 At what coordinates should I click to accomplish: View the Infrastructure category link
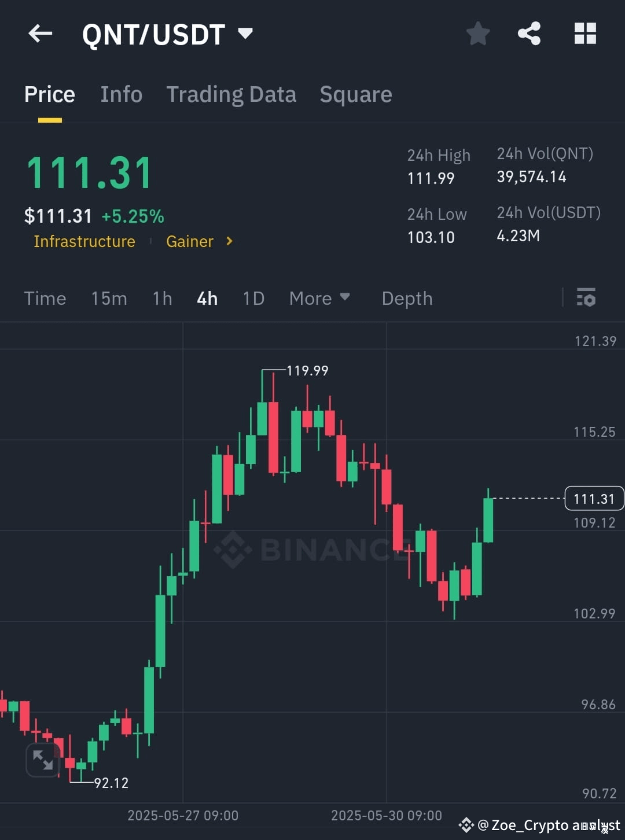tap(84, 241)
